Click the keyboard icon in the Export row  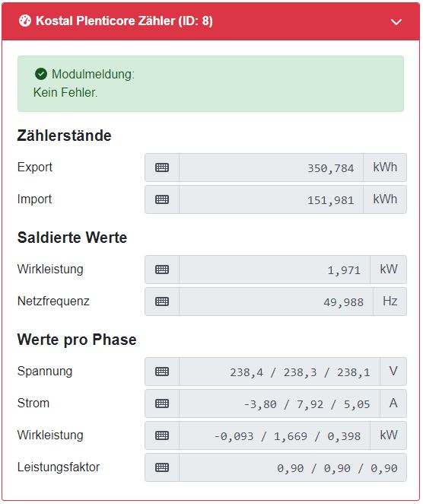click(x=162, y=167)
